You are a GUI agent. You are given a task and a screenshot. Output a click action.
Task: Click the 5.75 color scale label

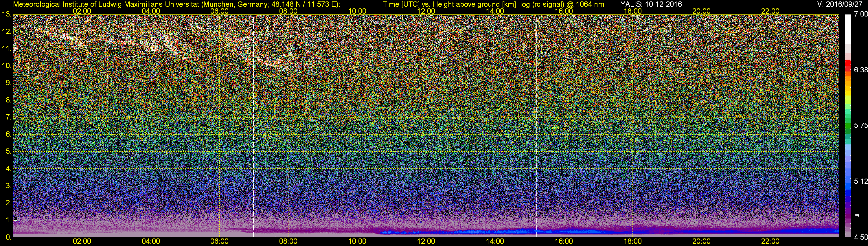[861, 125]
